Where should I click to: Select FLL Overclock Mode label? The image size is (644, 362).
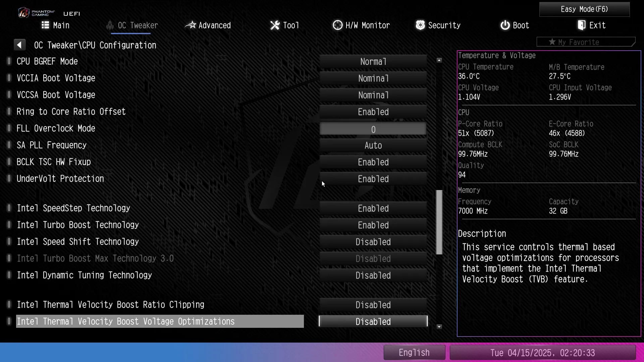click(56, 128)
